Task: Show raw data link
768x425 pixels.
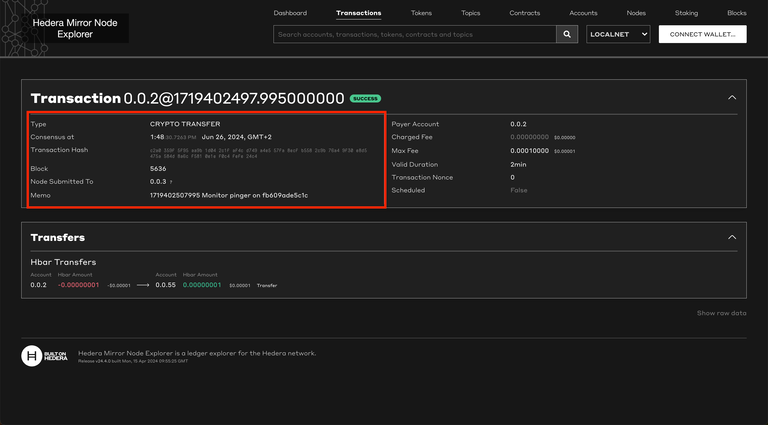Action: [721, 313]
